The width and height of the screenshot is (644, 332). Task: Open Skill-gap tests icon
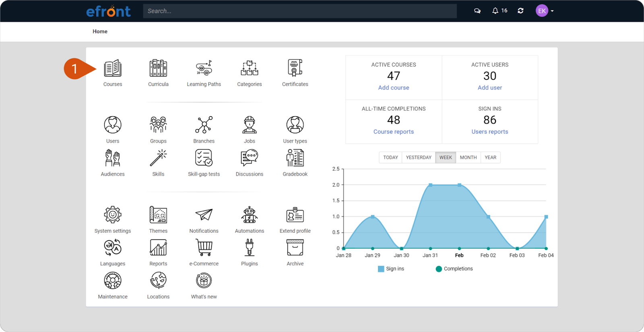point(204,158)
